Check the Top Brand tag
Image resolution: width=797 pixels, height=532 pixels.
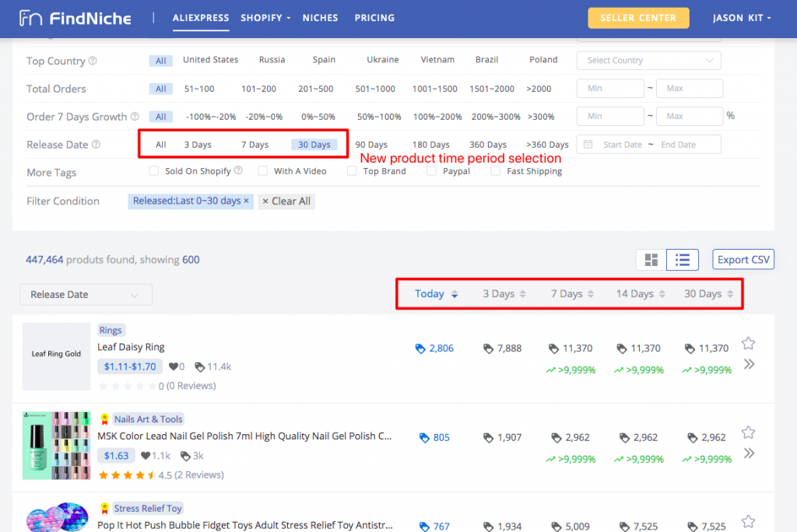point(352,171)
